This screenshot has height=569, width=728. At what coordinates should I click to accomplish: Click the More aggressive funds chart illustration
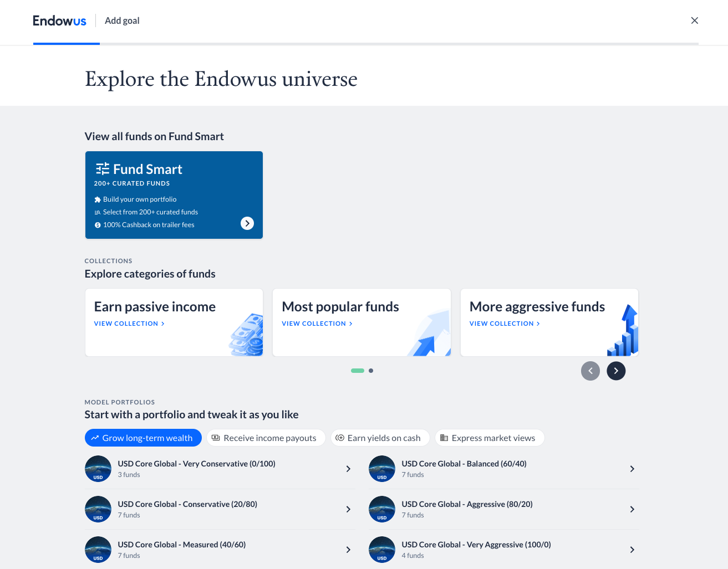pyautogui.click(x=623, y=330)
